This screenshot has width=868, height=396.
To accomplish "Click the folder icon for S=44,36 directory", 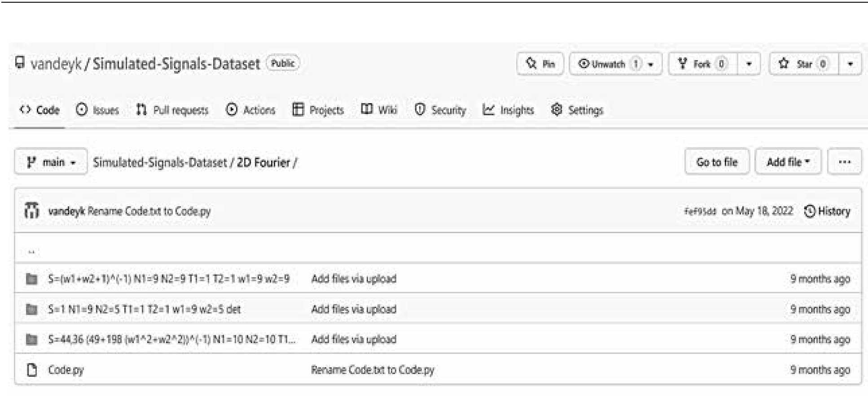I will point(31,339).
